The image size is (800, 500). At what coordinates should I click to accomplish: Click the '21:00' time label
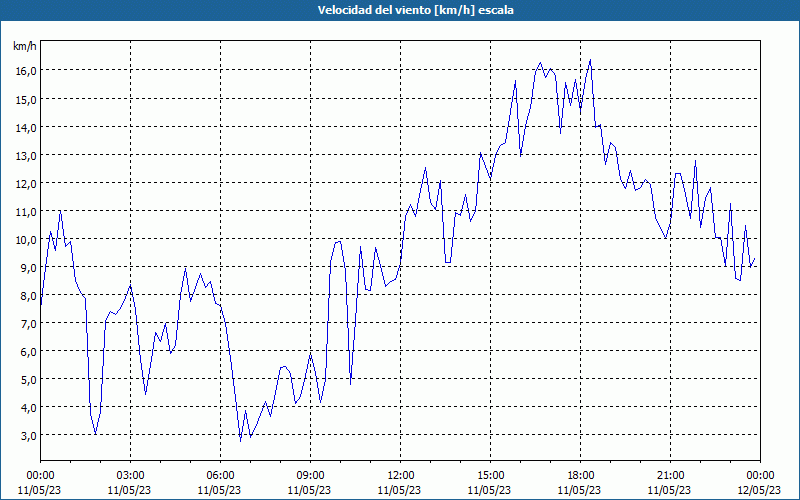(x=670, y=476)
